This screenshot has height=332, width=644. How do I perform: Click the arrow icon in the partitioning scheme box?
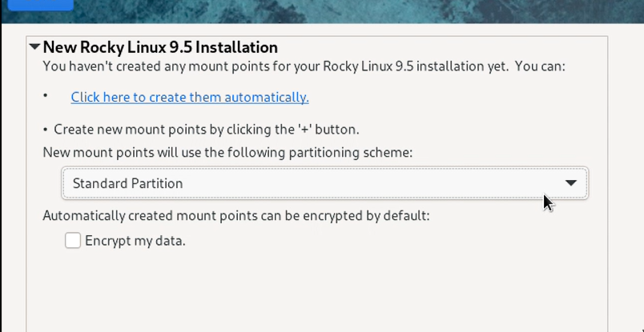tap(570, 183)
